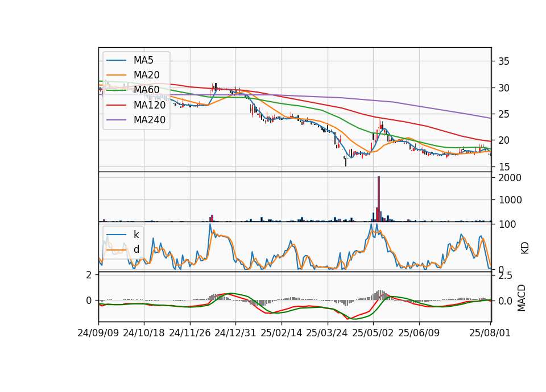Click the MA60 legend label

point(146,90)
